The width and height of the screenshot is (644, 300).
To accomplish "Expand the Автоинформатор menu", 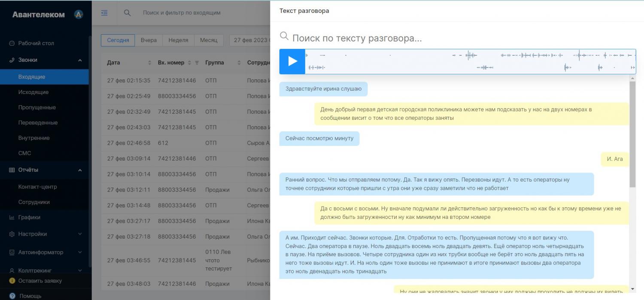I will [x=80, y=252].
